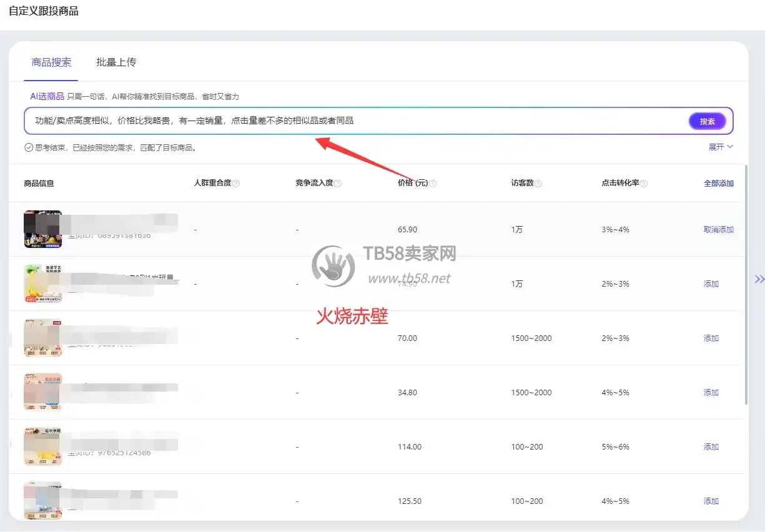Open thumbnail of the 65.90 product
765x532 pixels.
pyautogui.click(x=42, y=229)
